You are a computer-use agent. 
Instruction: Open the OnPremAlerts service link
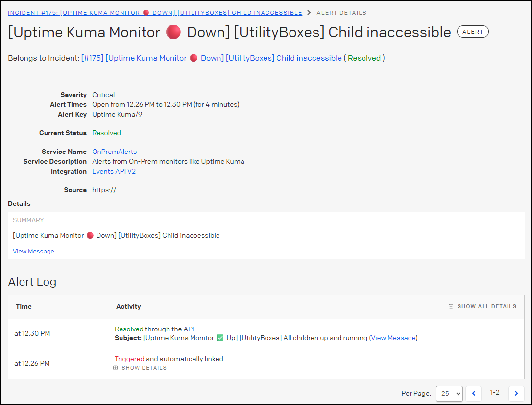[114, 152]
